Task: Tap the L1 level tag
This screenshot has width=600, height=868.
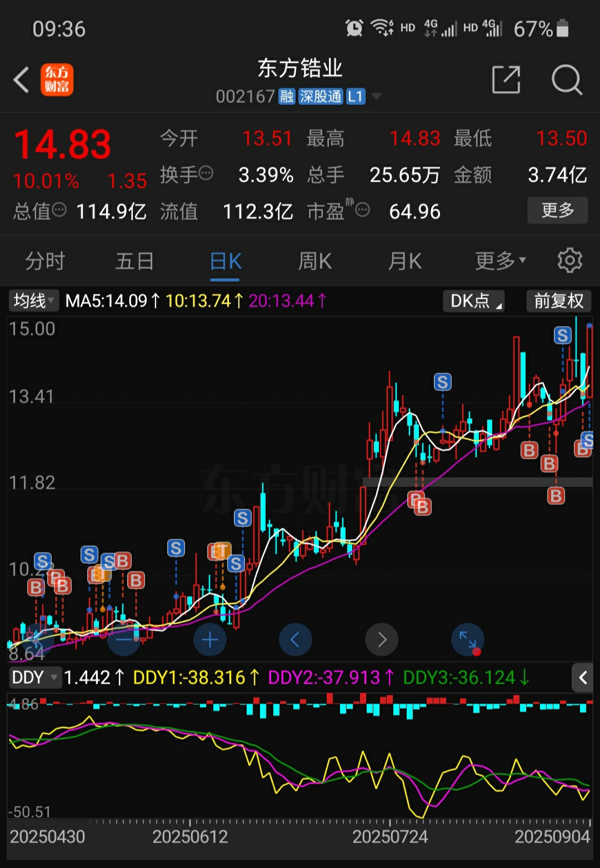Action: (x=356, y=97)
